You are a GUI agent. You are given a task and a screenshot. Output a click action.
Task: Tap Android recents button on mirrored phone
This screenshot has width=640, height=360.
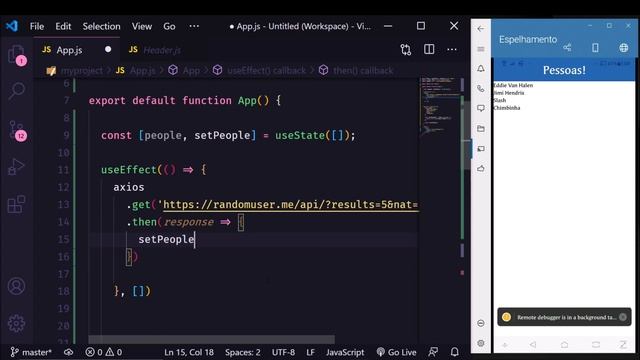(596, 344)
